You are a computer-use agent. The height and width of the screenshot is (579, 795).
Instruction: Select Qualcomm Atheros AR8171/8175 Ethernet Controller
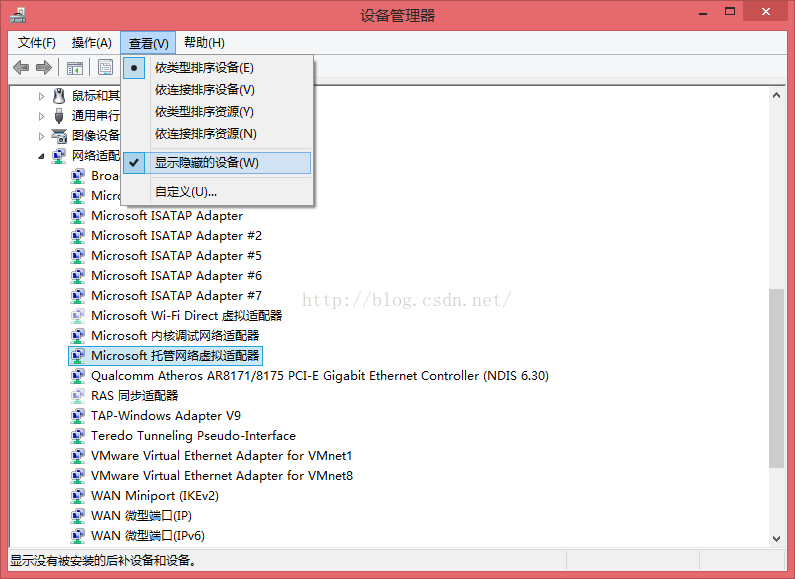tap(320, 376)
